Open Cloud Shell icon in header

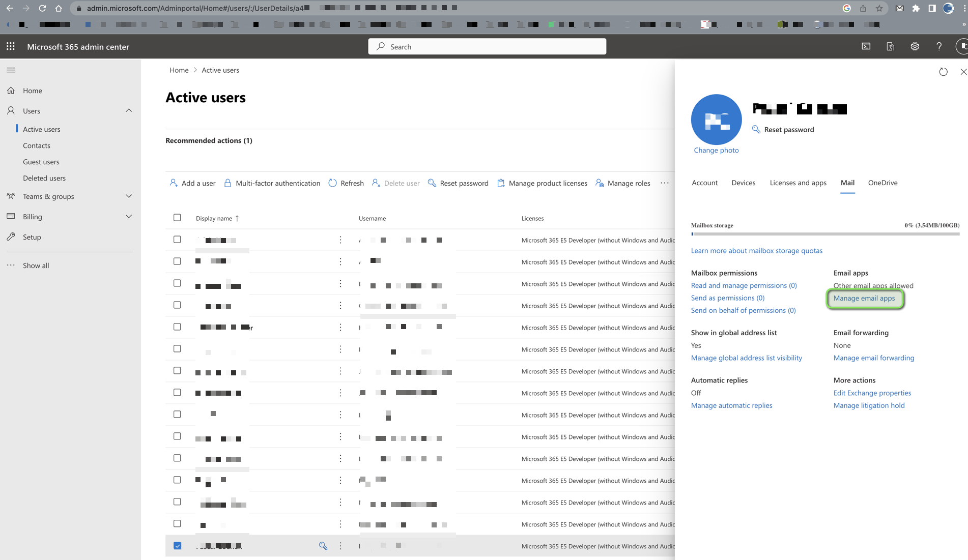pyautogui.click(x=866, y=46)
